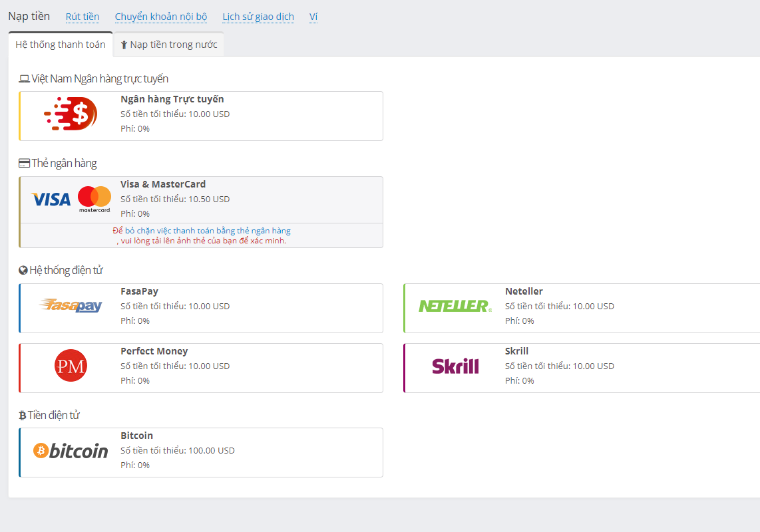Switch to the Hệ thống thanh toán tab
This screenshot has height=532, width=760.
[x=61, y=45]
